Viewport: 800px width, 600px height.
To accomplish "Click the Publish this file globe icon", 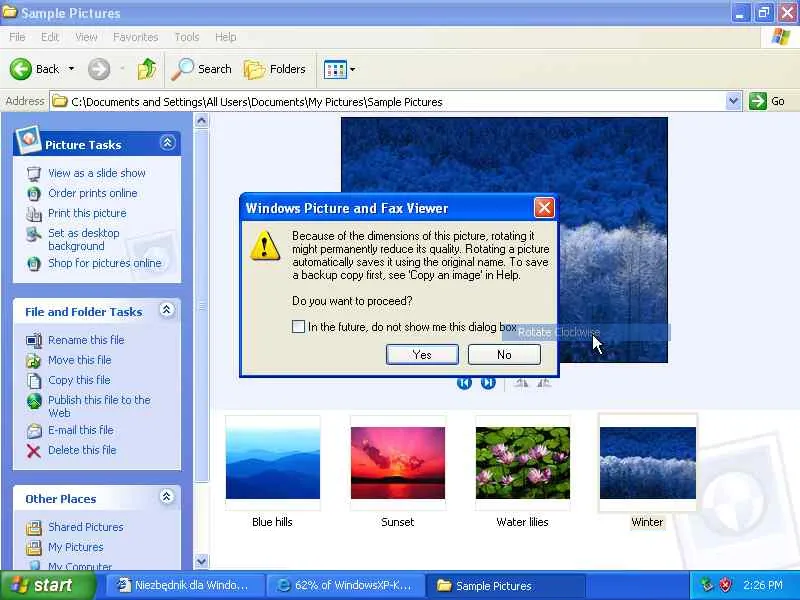I will pos(34,401).
